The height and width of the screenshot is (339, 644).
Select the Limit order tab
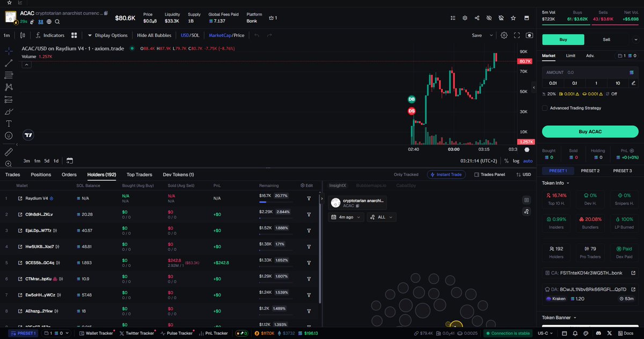click(570, 55)
